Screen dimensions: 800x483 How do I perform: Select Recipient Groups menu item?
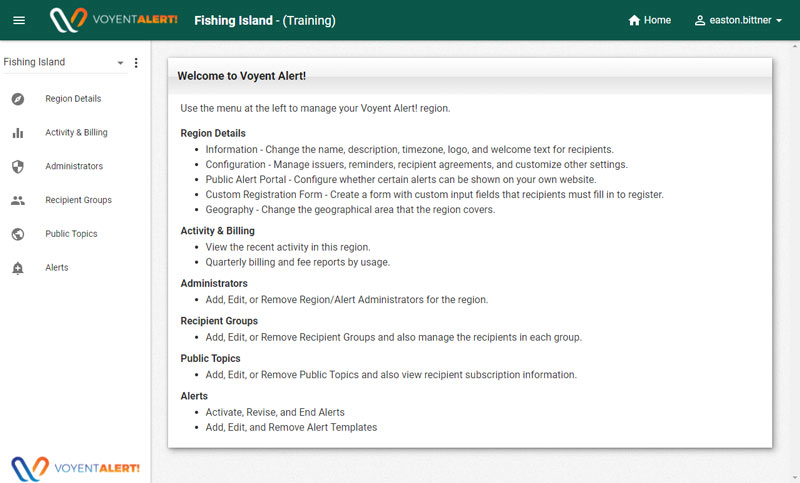78,200
